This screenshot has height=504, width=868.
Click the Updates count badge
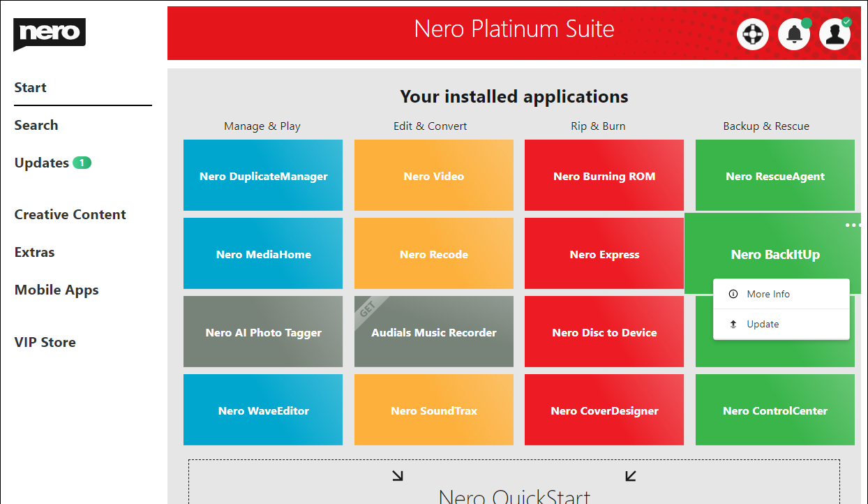[82, 163]
